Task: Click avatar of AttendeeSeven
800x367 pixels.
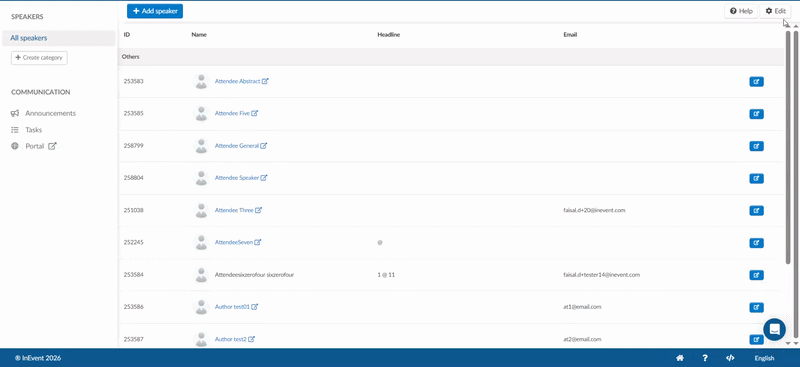Action: coord(202,242)
